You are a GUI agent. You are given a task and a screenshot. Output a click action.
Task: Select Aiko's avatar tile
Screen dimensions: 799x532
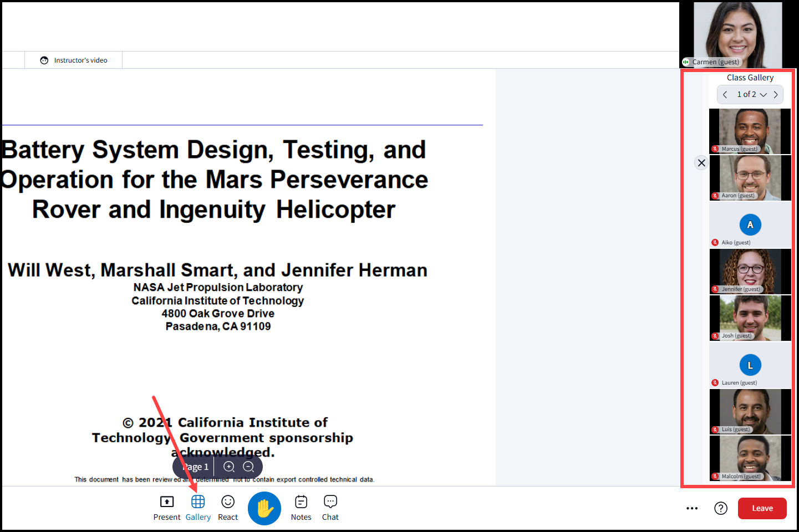pos(750,225)
